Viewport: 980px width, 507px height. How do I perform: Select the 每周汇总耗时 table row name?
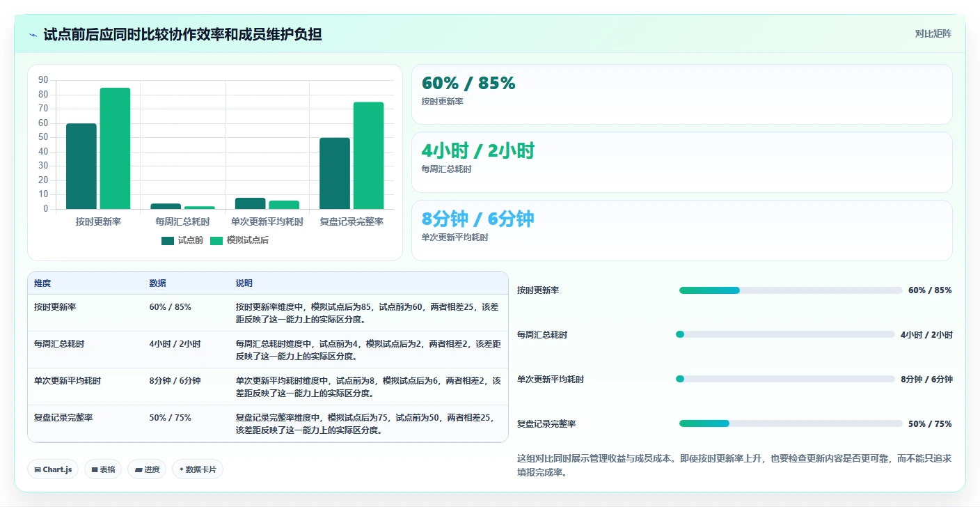click(x=59, y=344)
